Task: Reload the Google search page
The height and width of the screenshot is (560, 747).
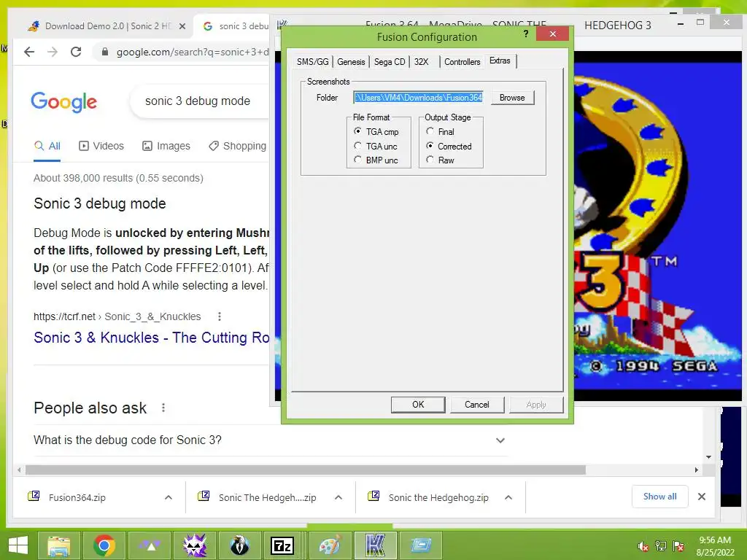Action: click(76, 52)
